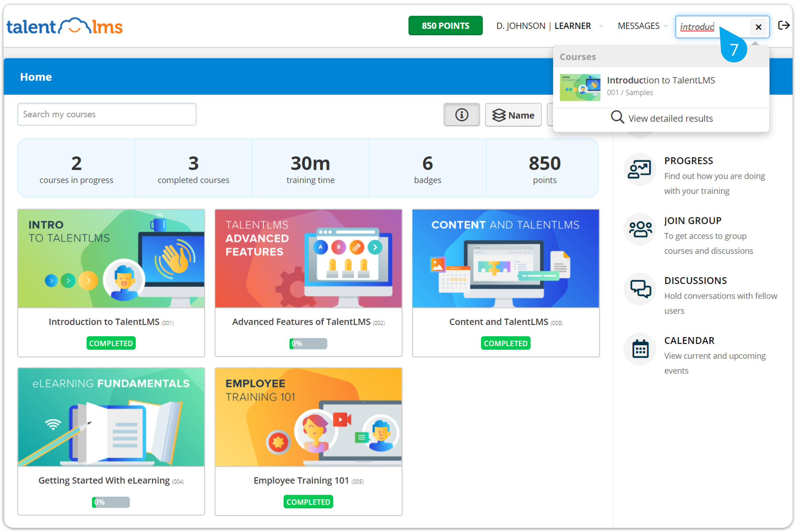Image resolution: width=796 pixels, height=532 pixels.
Task: Open the Calendar icon
Action: pos(640,349)
